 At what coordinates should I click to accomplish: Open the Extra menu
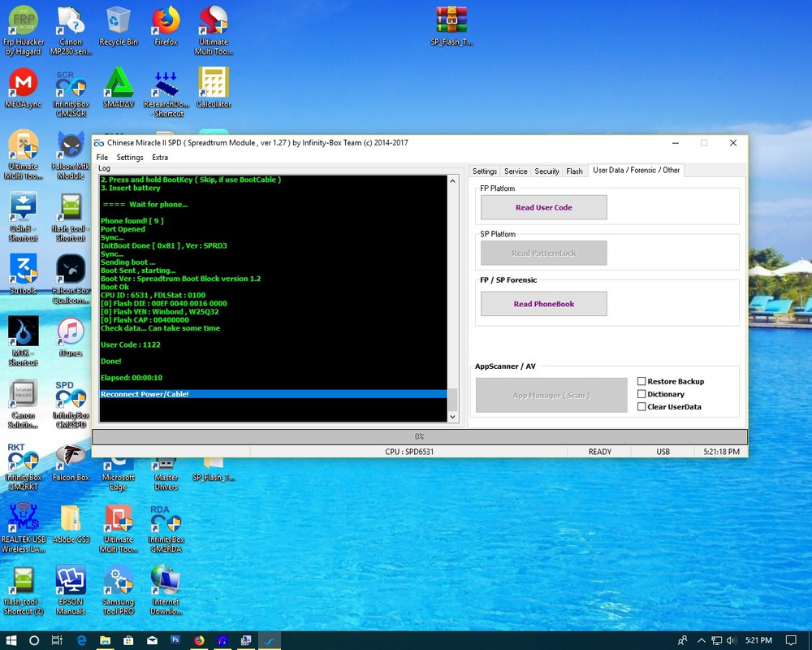tap(160, 157)
